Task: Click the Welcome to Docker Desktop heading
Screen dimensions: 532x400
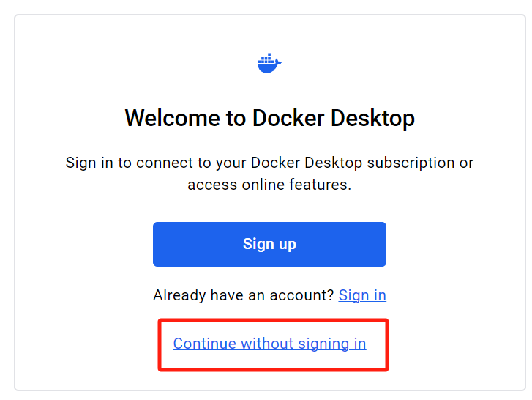Action: point(269,118)
